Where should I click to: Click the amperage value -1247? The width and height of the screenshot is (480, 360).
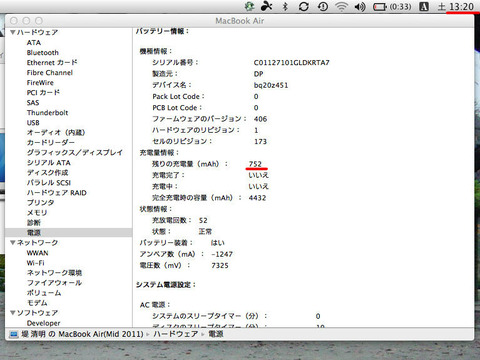(x=222, y=254)
